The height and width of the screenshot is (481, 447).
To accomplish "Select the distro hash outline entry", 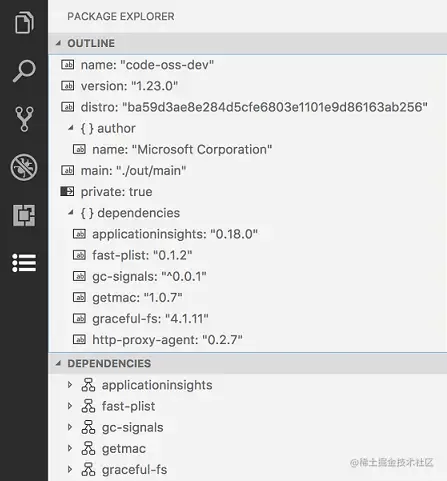I will click(247, 107).
